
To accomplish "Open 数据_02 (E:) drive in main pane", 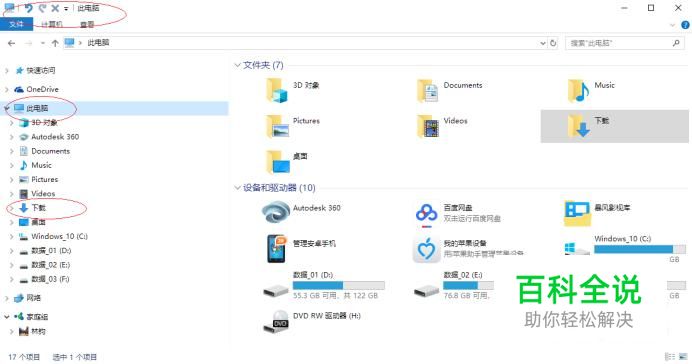I will 427,290.
